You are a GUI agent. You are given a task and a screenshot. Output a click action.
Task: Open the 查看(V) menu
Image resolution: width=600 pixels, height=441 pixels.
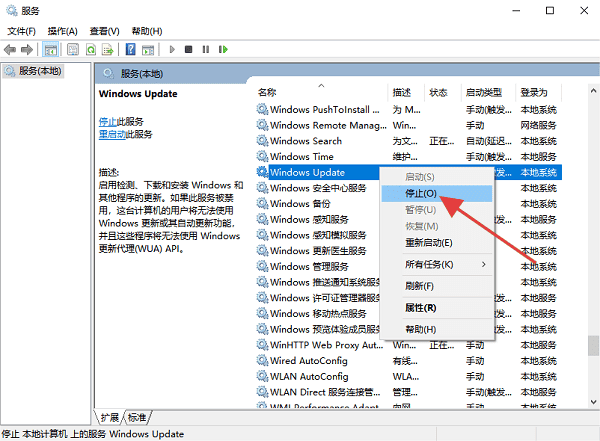tap(106, 31)
